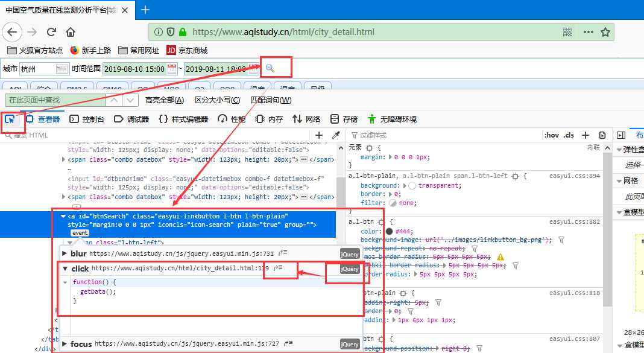Go back to previous page
Viewport: 644px width, 353px height.
pos(12,32)
